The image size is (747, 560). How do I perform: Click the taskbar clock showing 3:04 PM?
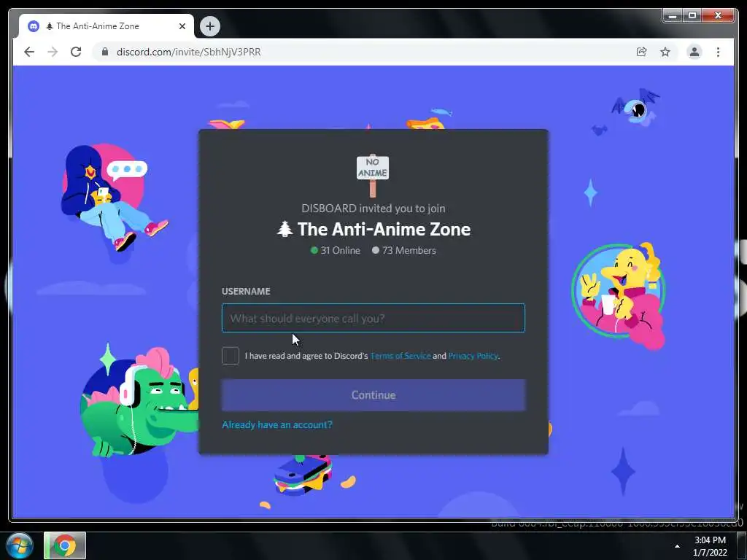point(710,546)
